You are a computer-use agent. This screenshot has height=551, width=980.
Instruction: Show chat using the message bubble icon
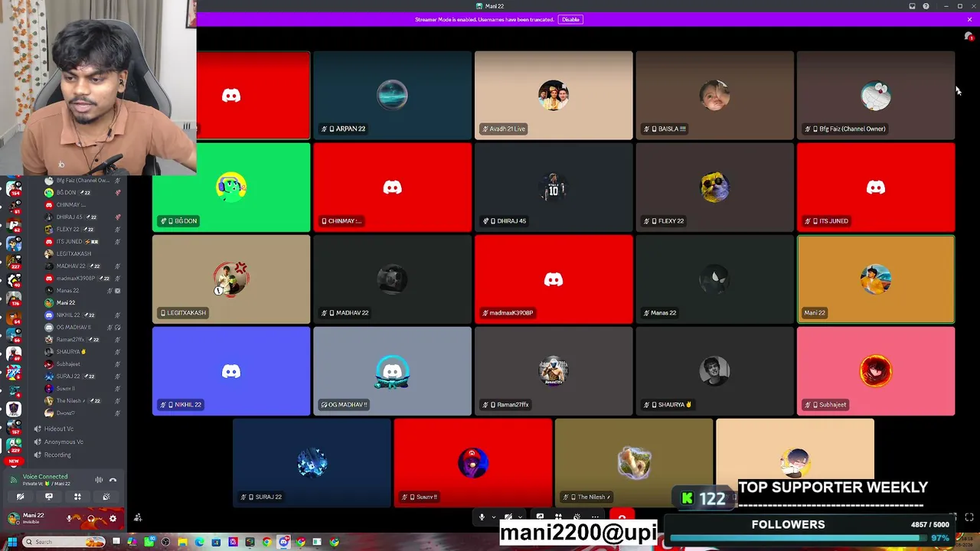[x=969, y=37]
